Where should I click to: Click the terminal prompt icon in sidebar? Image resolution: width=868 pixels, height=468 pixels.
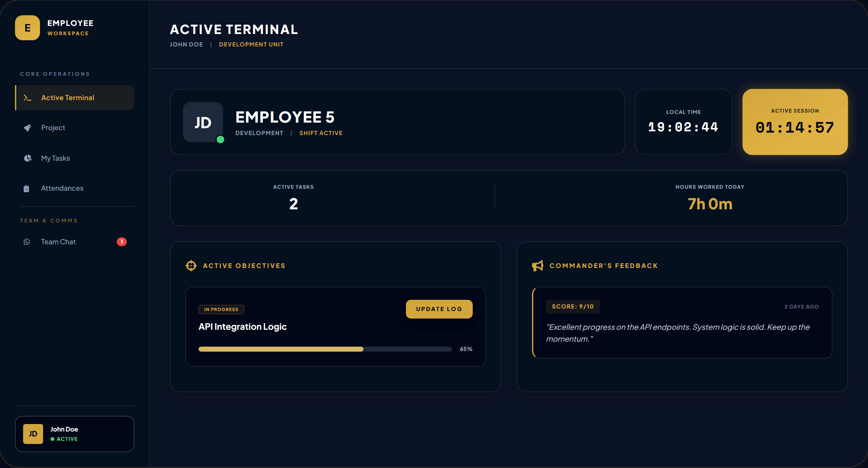27,98
